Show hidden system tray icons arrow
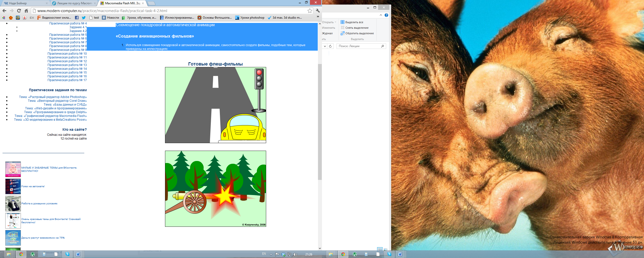Screen dimensions: 644x258 271,254
